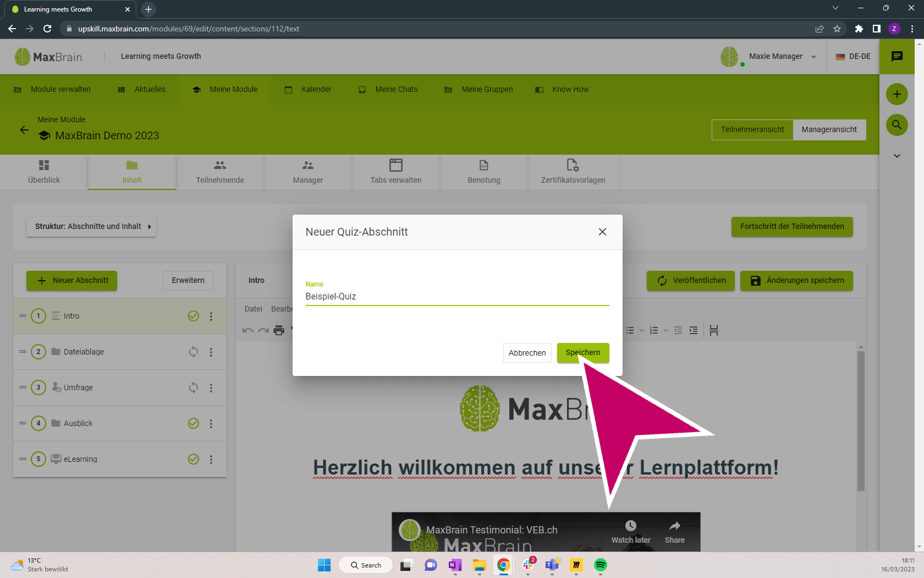The width and height of the screenshot is (924, 578).
Task: Select the Intro section row
Action: click(120, 316)
